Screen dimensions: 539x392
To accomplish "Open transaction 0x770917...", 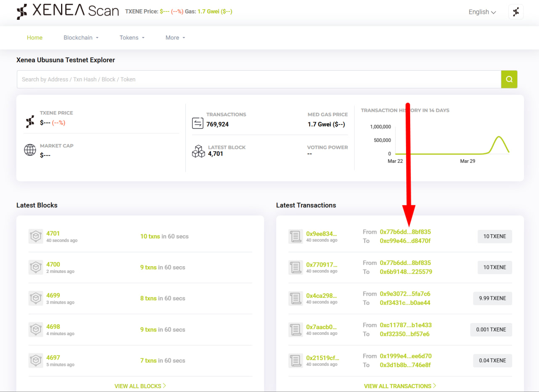I will [322, 265].
